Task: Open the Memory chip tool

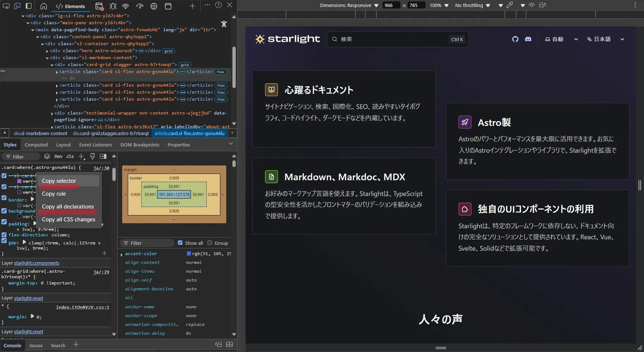Action: pyautogui.click(x=154, y=6)
